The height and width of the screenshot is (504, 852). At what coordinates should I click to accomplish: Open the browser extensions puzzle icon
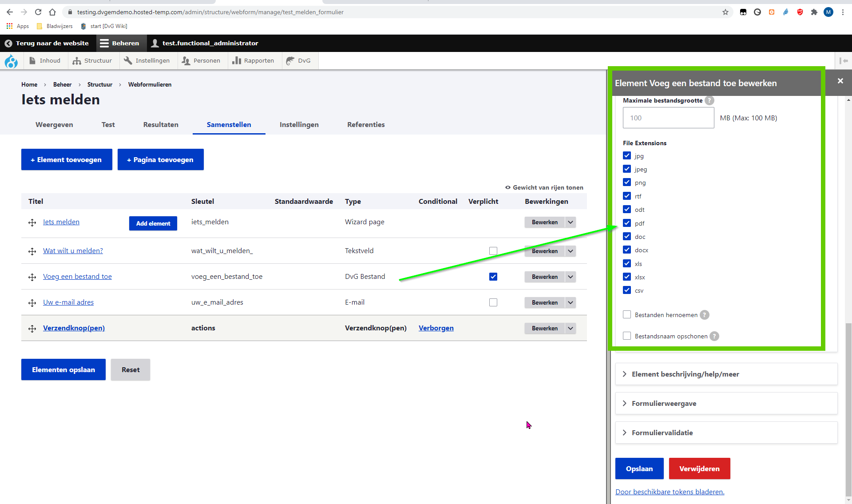pos(814,12)
